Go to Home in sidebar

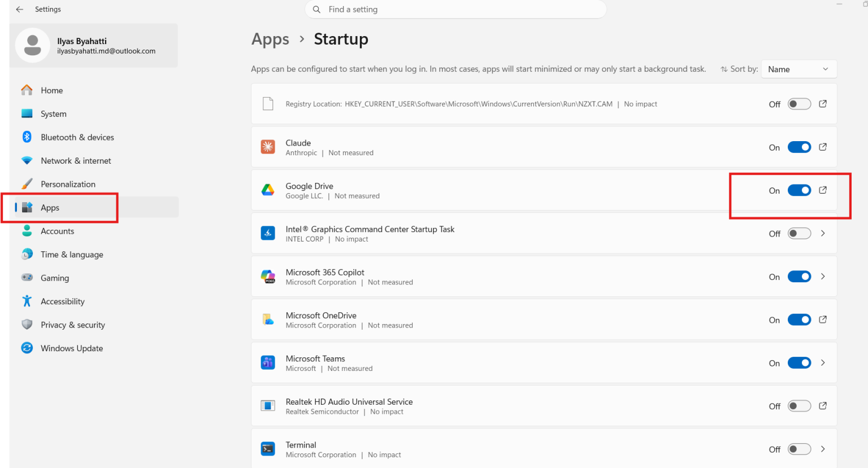tap(94, 90)
